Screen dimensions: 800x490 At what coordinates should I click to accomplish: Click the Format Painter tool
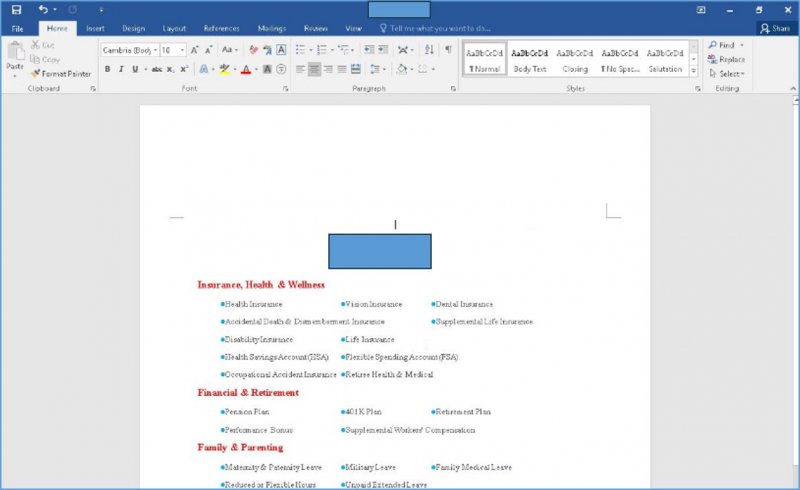(x=63, y=73)
